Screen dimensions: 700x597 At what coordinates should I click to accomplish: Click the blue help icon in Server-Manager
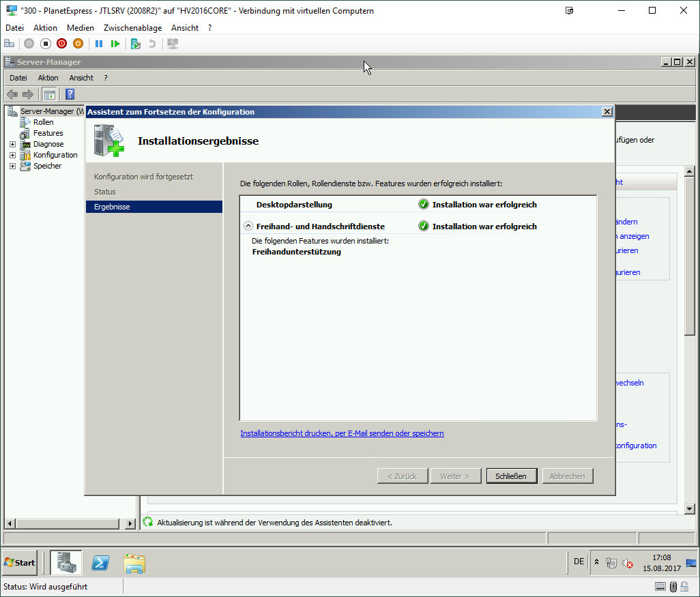pos(70,94)
